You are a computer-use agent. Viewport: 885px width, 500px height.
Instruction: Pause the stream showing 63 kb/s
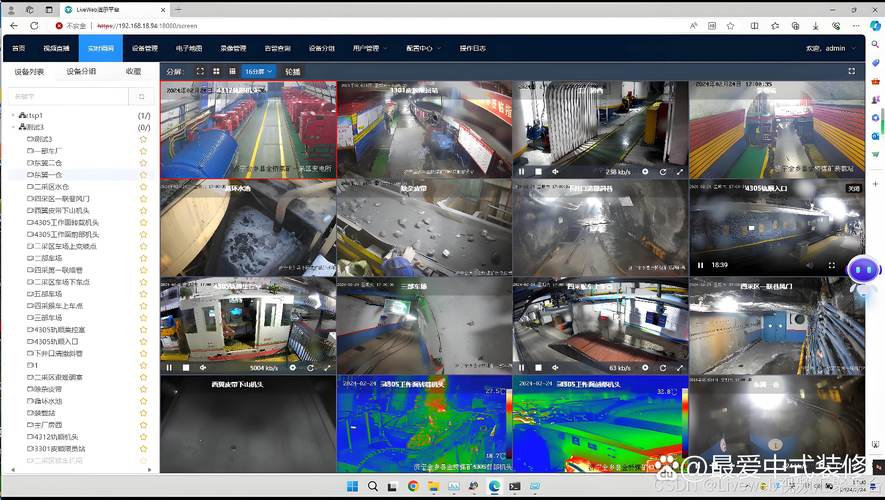tap(522, 367)
